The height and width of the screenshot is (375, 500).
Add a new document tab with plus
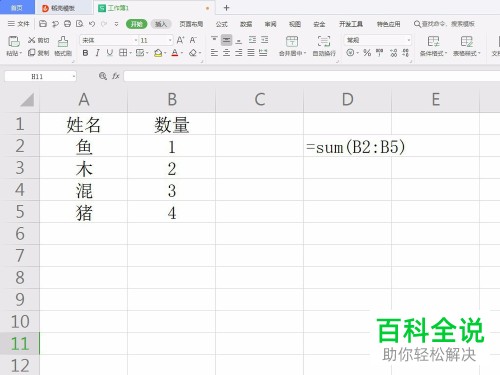coord(226,8)
